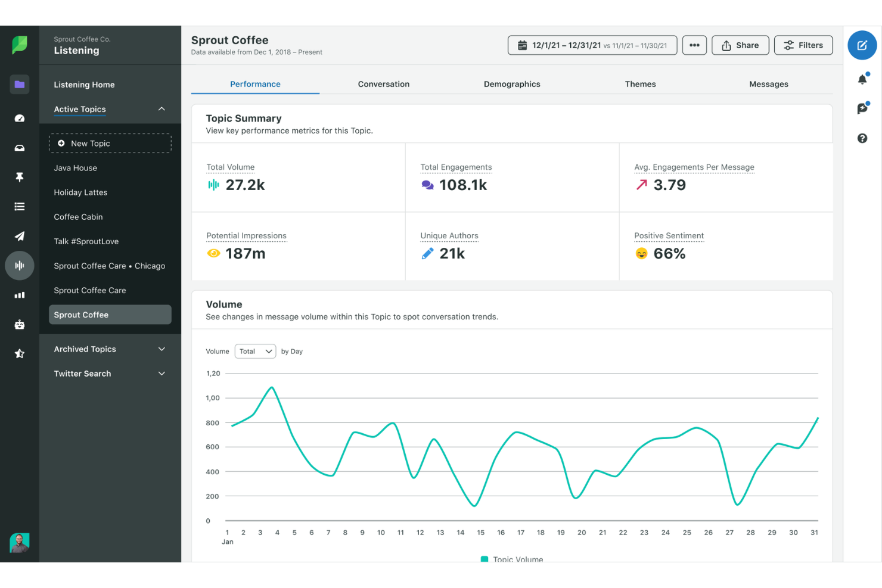Open the date range 12/1/21 picker
The image size is (882, 588).
[x=592, y=45]
